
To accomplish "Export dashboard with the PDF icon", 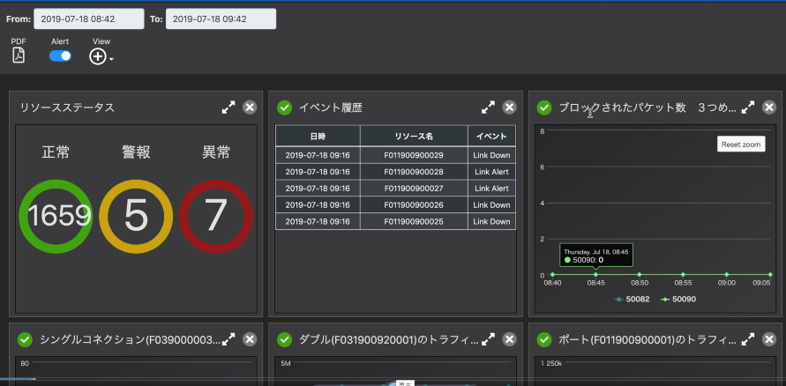I will click(x=19, y=55).
